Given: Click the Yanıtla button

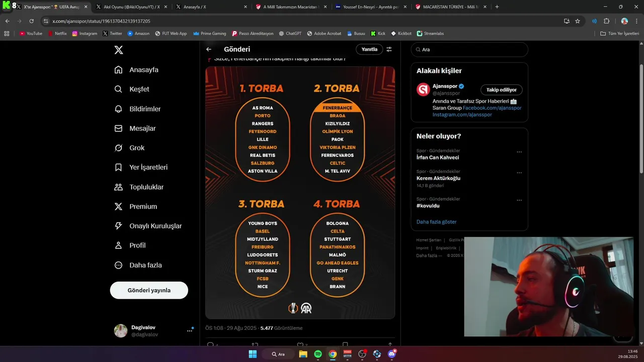Looking at the screenshot, I should coord(369,49).
